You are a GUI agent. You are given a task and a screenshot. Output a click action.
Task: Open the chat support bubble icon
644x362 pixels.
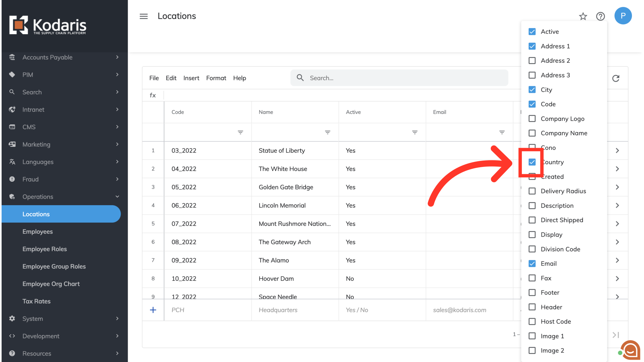tap(631, 350)
